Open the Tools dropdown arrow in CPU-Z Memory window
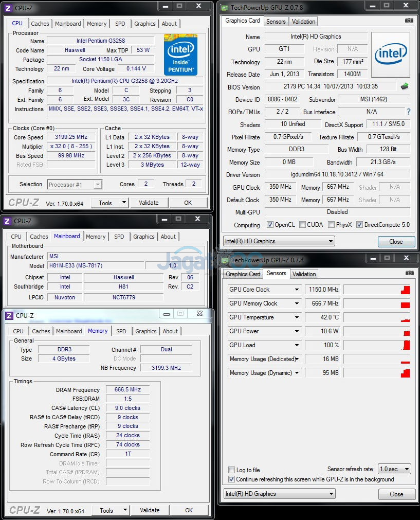The height and width of the screenshot is (520, 420). click(125, 510)
